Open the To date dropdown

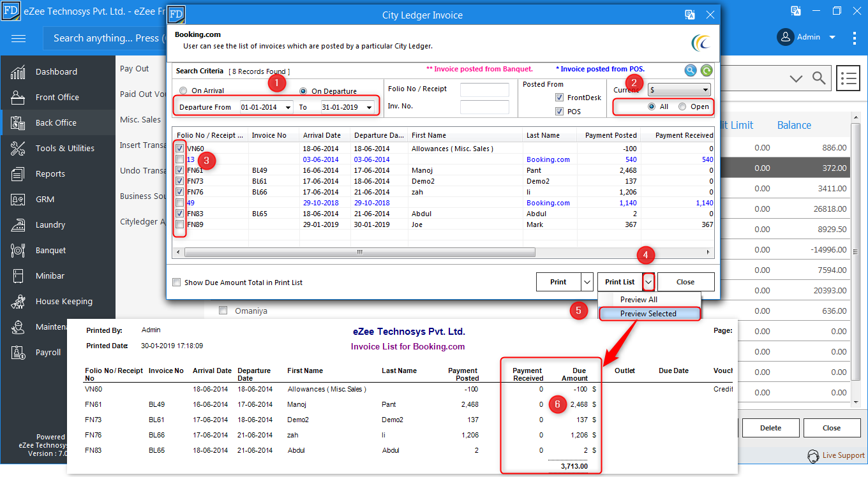pyautogui.click(x=369, y=108)
